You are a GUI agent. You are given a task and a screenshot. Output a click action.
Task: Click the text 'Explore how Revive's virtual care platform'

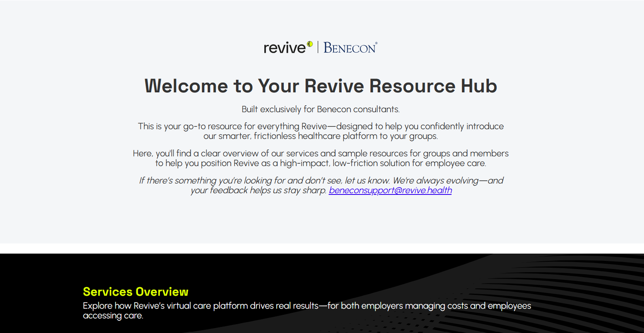[307, 311]
